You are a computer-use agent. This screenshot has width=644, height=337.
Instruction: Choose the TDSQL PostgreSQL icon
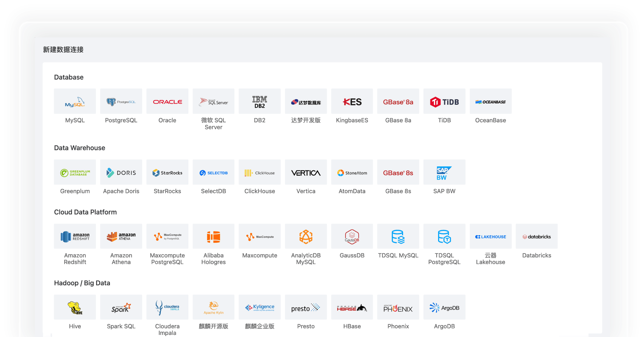point(444,236)
